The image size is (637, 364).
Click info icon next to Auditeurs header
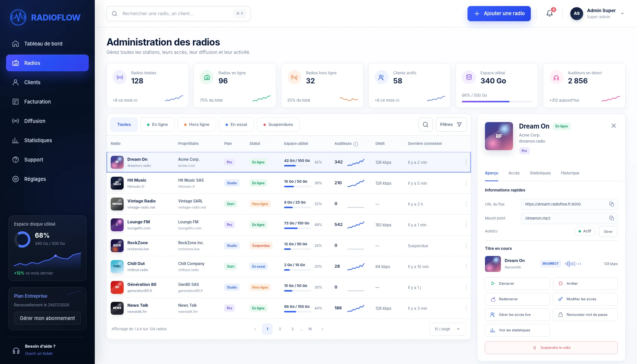point(356,144)
